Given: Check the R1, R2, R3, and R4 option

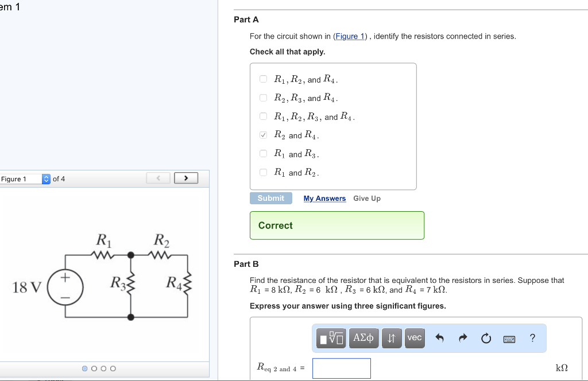Looking at the screenshot, I should coord(263,116).
